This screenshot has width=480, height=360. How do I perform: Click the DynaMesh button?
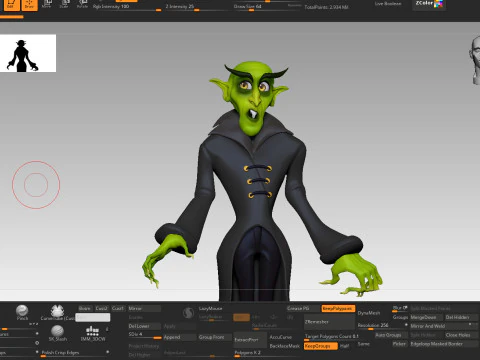369,313
